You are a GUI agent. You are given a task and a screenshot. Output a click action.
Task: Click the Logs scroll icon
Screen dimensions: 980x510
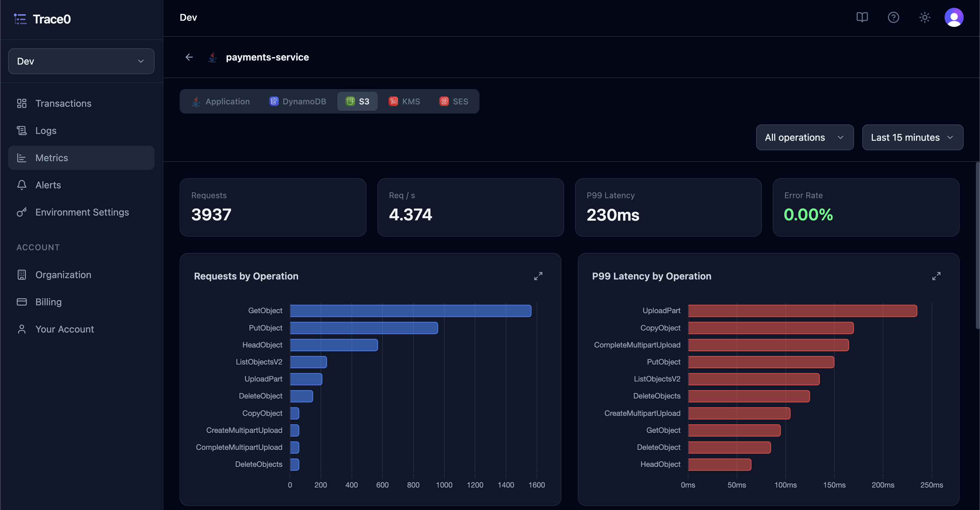pos(22,131)
